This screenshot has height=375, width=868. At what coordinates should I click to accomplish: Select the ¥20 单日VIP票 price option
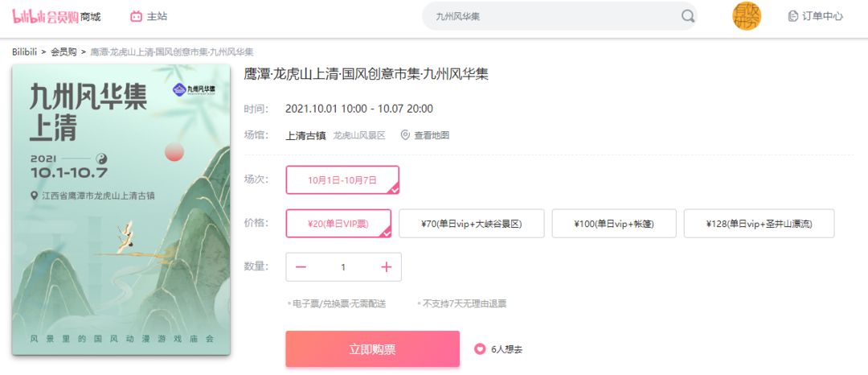coord(338,223)
